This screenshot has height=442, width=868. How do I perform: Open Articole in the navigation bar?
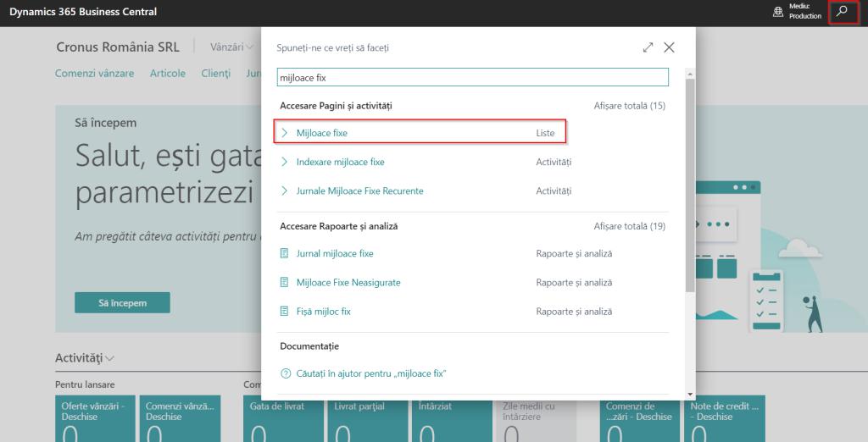tap(168, 74)
